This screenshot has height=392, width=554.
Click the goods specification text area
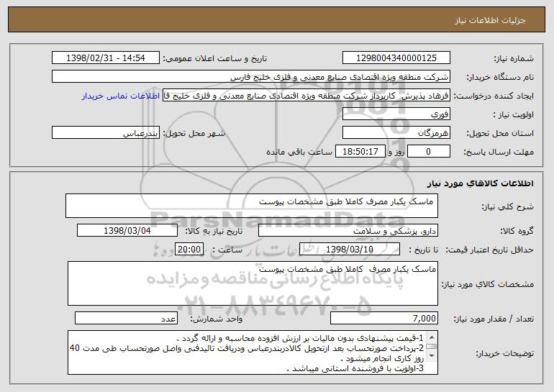click(253, 283)
